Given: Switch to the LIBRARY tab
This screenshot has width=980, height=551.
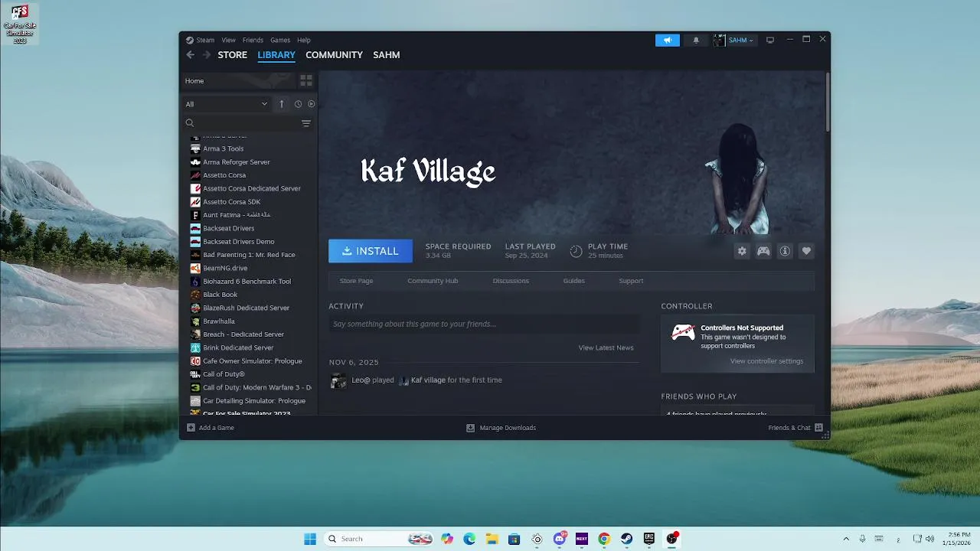Looking at the screenshot, I should [x=276, y=55].
